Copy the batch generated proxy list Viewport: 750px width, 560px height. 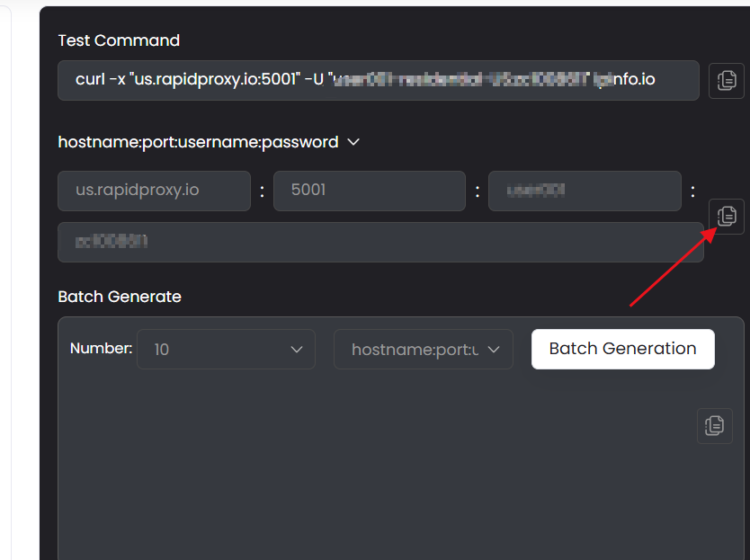point(714,425)
